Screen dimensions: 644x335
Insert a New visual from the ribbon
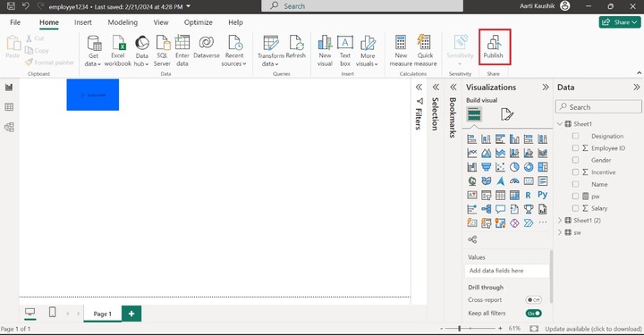(325, 51)
